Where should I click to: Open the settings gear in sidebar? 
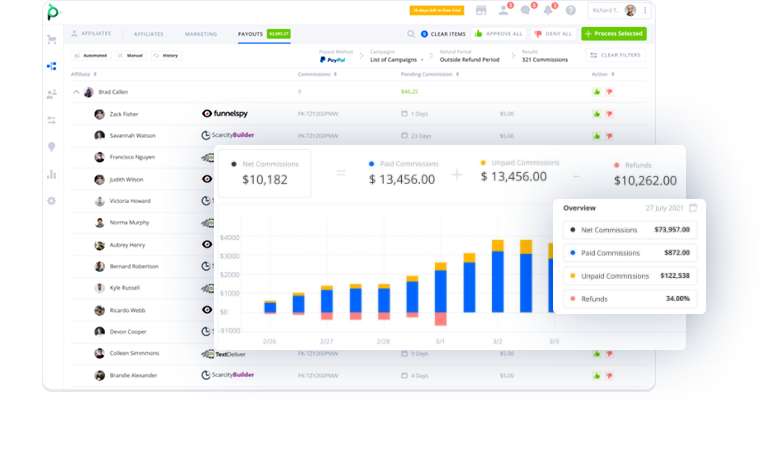tap(51, 201)
